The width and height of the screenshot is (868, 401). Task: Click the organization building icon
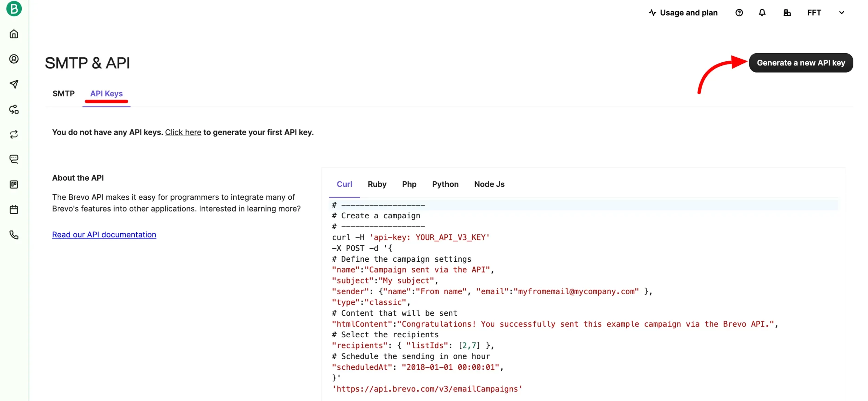787,13
